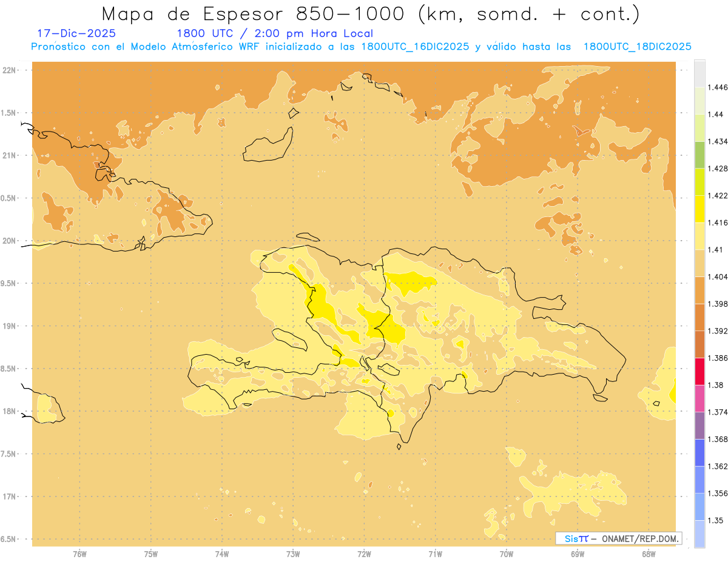Pick the red swatch between 1.38 and 1.386
The height and width of the screenshot is (562, 728).
click(699, 372)
